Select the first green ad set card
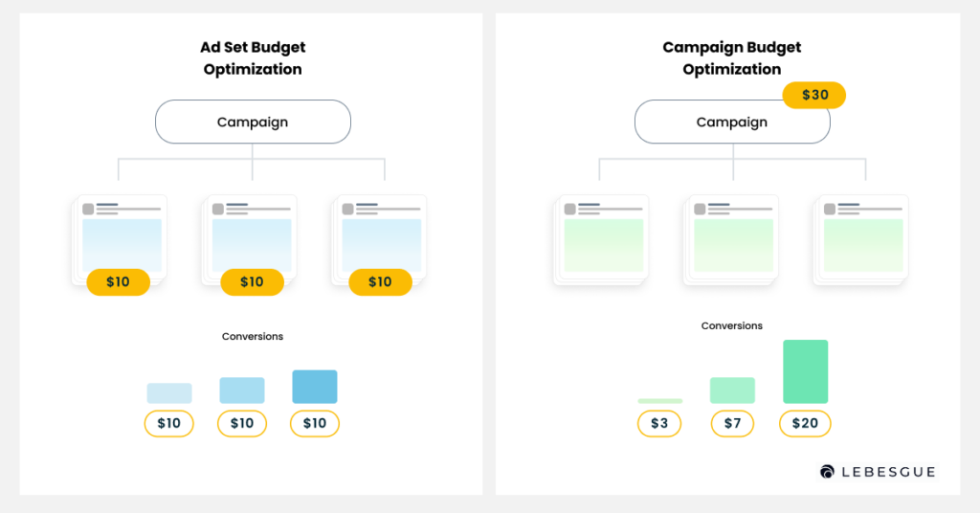This screenshot has height=513, width=980. 601,240
